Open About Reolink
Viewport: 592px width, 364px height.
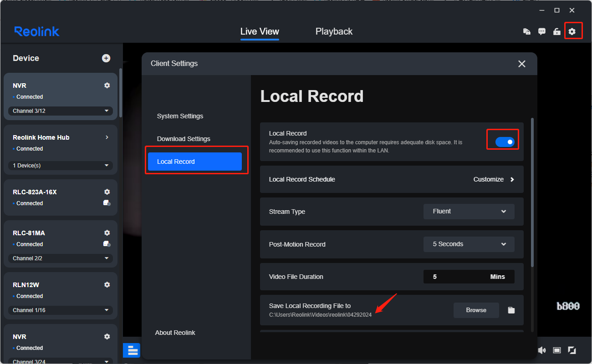175,333
